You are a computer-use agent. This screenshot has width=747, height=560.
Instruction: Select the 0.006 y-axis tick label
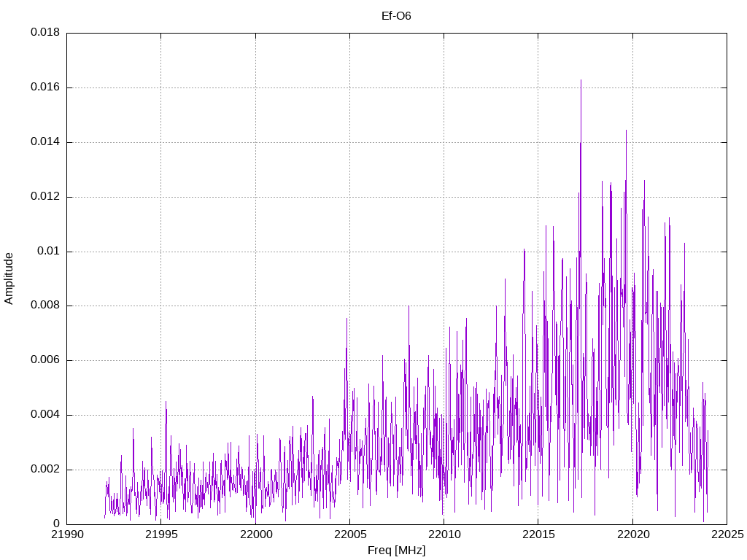pos(45,360)
